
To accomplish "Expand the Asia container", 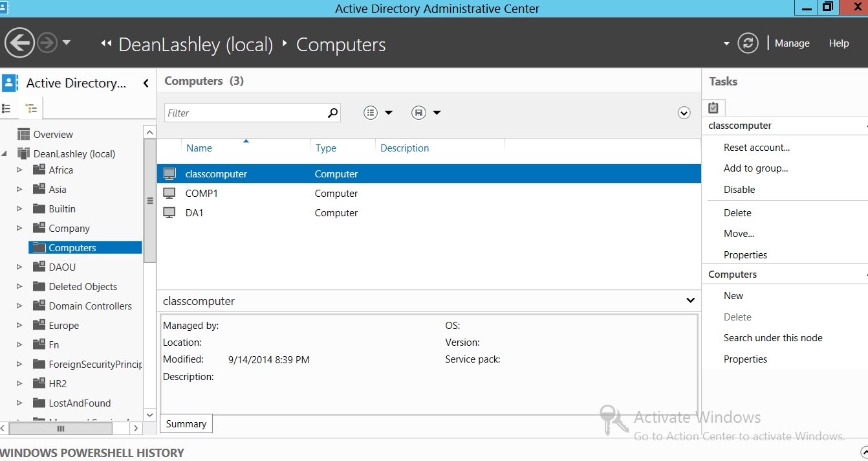I will coord(19,189).
